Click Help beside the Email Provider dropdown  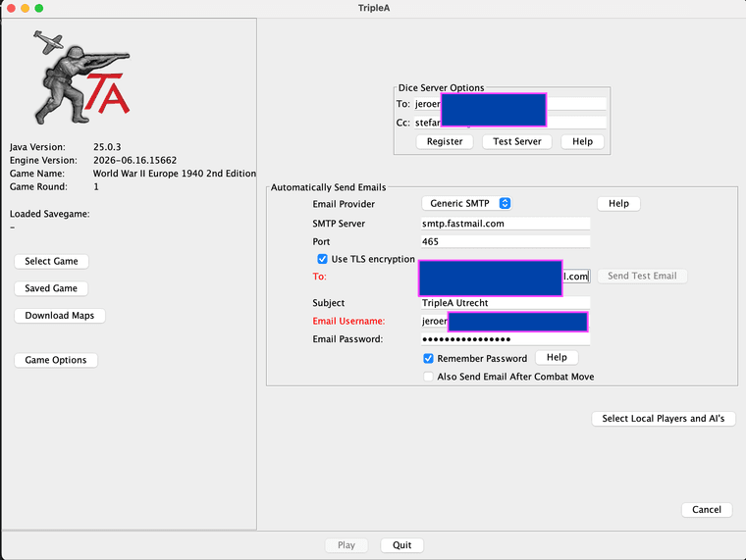point(618,203)
